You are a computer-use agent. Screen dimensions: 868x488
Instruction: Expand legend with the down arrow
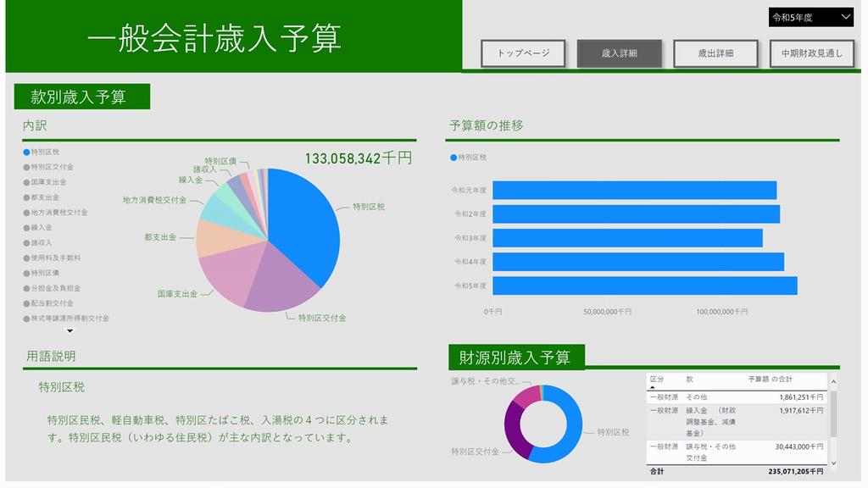click(70, 331)
